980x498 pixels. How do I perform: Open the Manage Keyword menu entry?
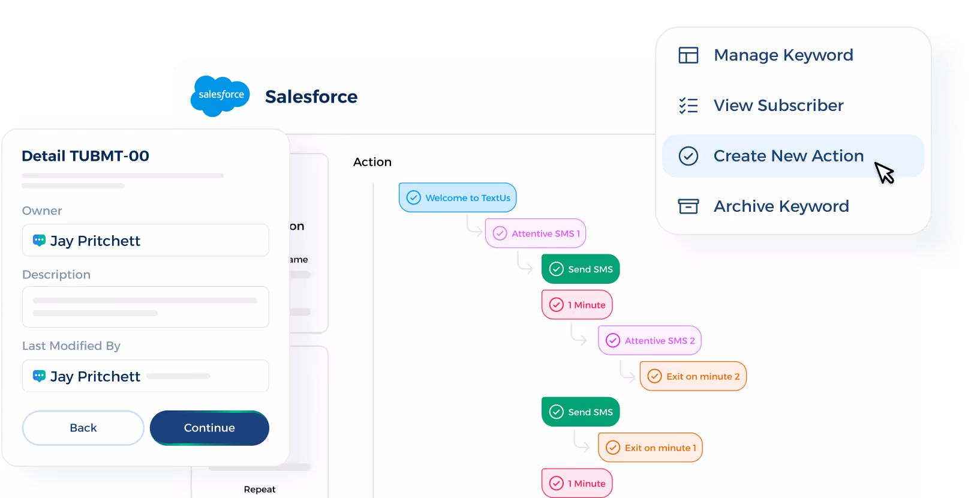(x=793, y=55)
